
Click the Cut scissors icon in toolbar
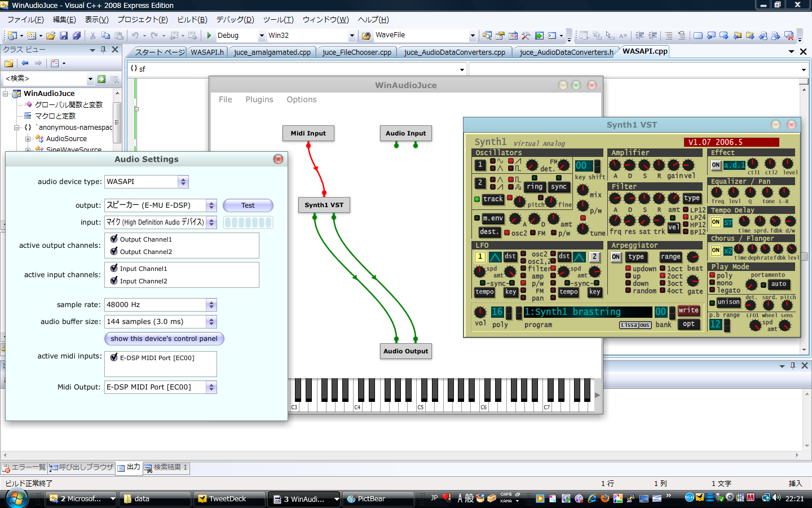[93, 36]
